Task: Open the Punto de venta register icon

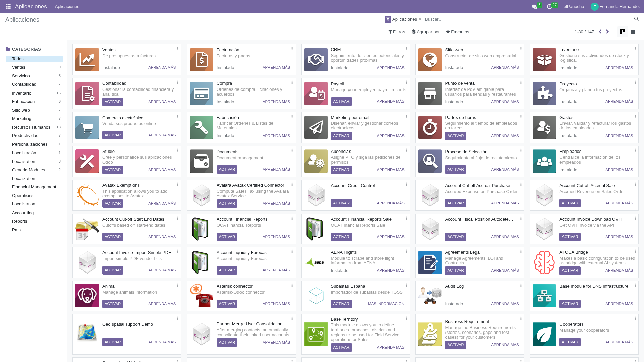Action: click(x=430, y=93)
